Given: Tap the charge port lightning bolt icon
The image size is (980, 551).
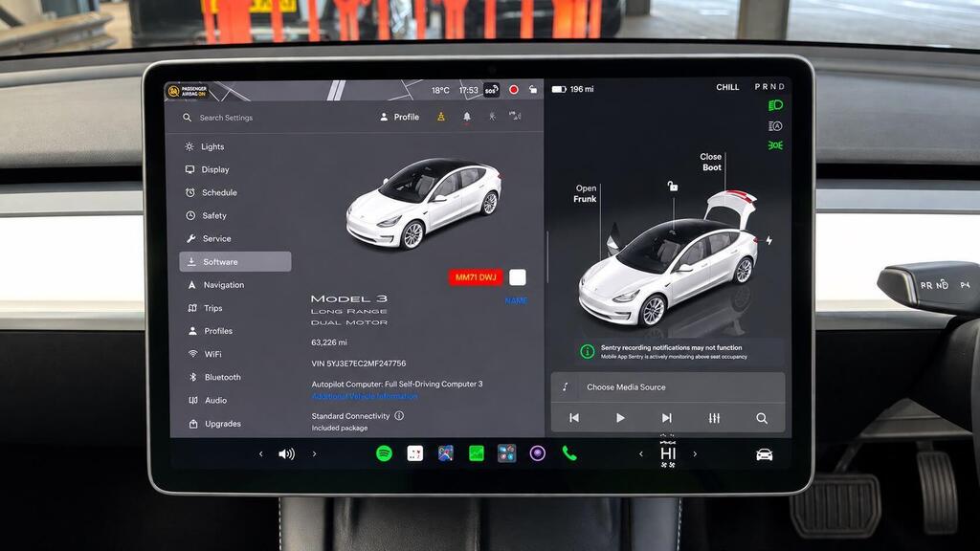Looking at the screenshot, I should (768, 240).
